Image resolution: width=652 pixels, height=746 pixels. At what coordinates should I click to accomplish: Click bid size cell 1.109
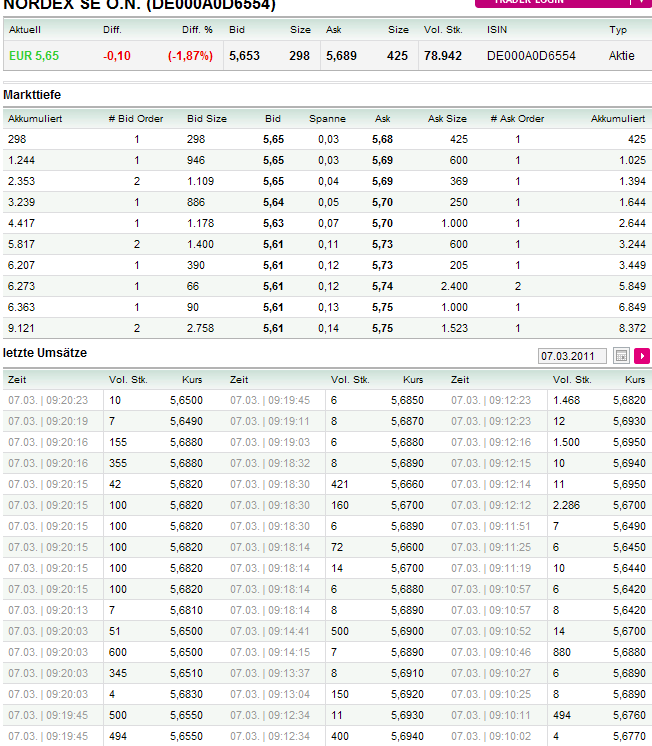click(200, 181)
